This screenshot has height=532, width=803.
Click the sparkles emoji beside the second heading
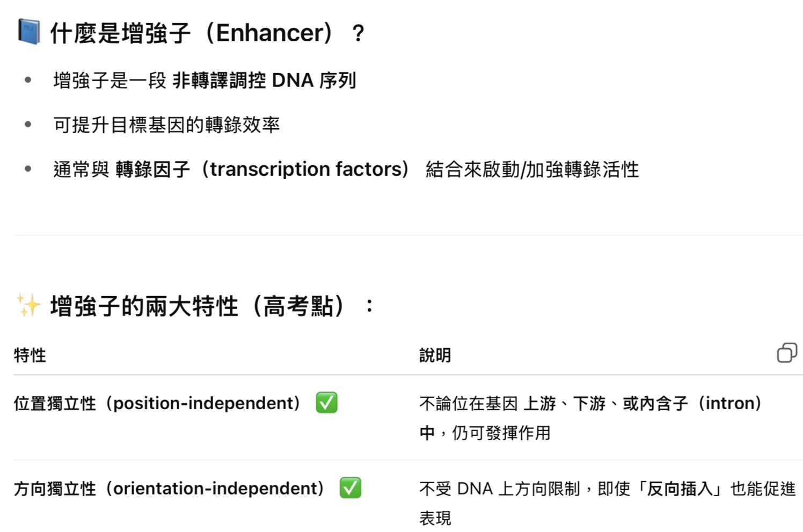(28, 305)
